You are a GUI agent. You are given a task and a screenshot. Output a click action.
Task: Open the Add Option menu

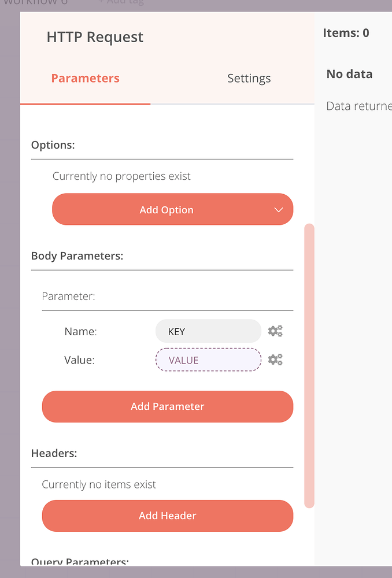click(x=167, y=209)
